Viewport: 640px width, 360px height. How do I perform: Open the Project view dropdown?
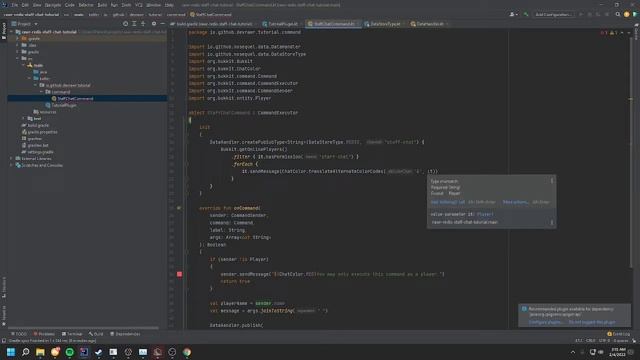click(24, 24)
